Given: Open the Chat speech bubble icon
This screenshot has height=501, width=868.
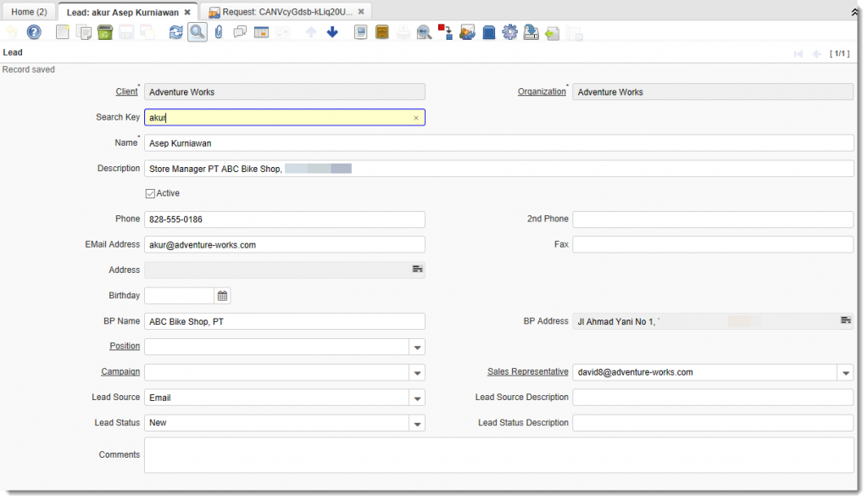Looking at the screenshot, I should (240, 33).
